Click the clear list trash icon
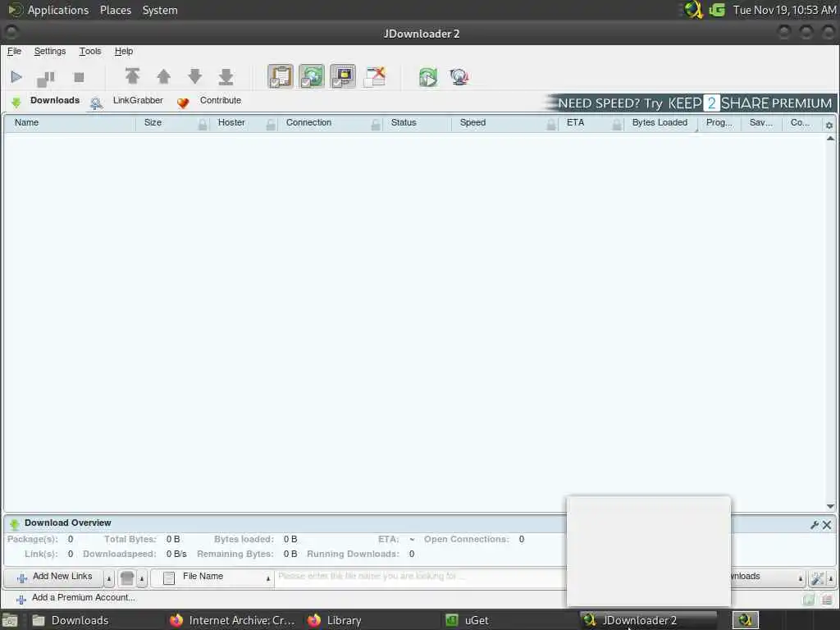The image size is (840, 630). [x=127, y=578]
